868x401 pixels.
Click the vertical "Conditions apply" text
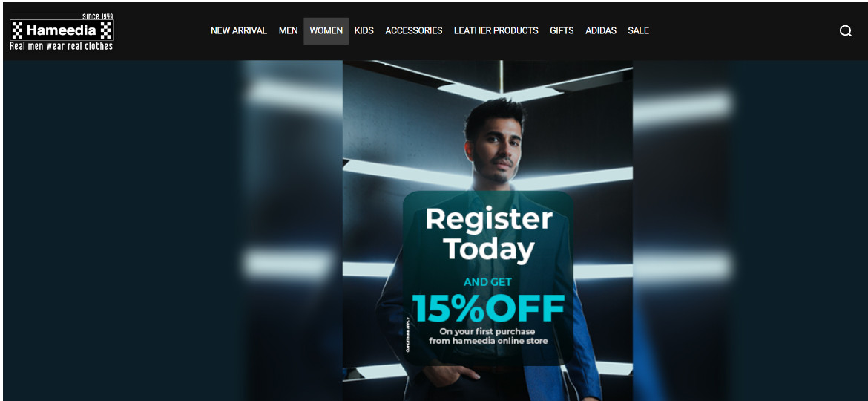pyautogui.click(x=407, y=334)
